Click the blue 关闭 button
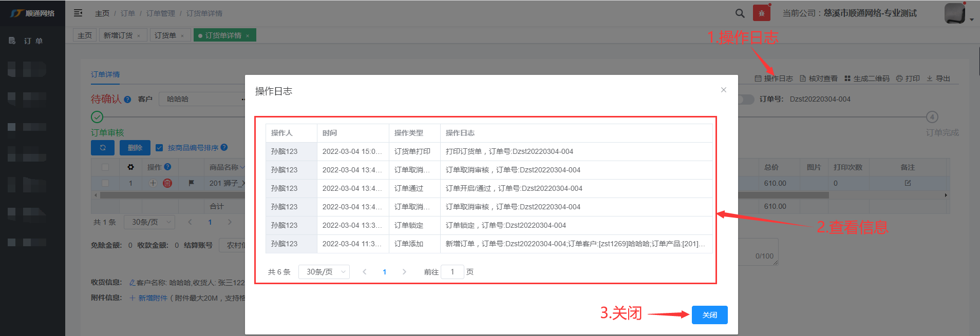 click(x=709, y=315)
